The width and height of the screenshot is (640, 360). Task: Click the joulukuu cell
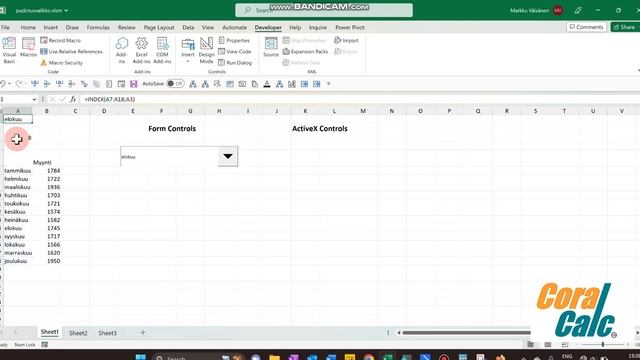point(18,261)
